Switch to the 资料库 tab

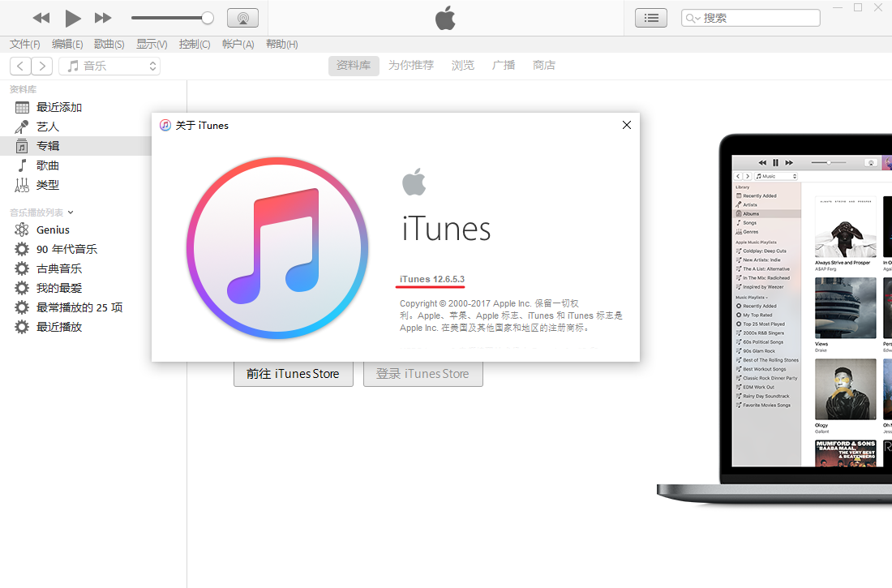(x=354, y=66)
